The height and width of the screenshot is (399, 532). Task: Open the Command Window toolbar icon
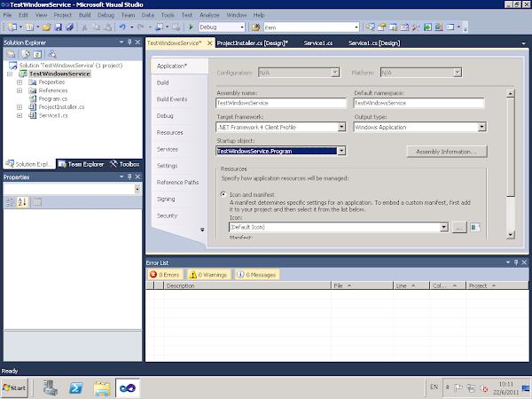tap(450, 27)
